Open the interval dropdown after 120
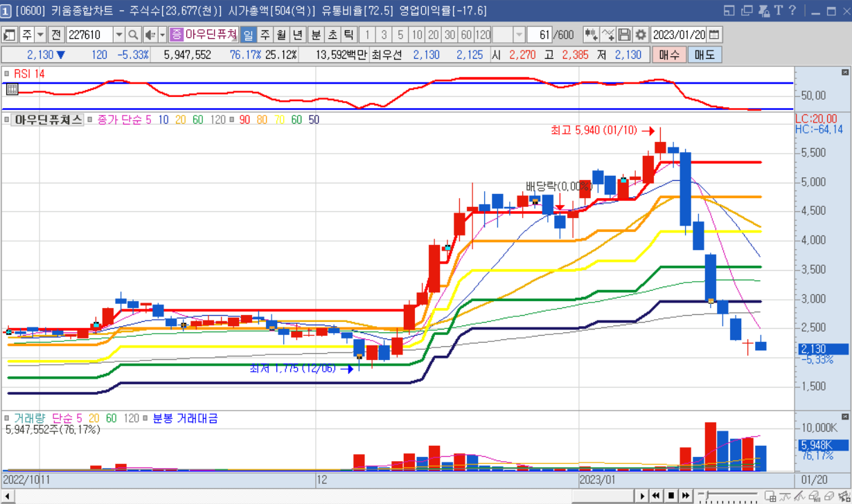The height and width of the screenshot is (504, 852). (519, 35)
